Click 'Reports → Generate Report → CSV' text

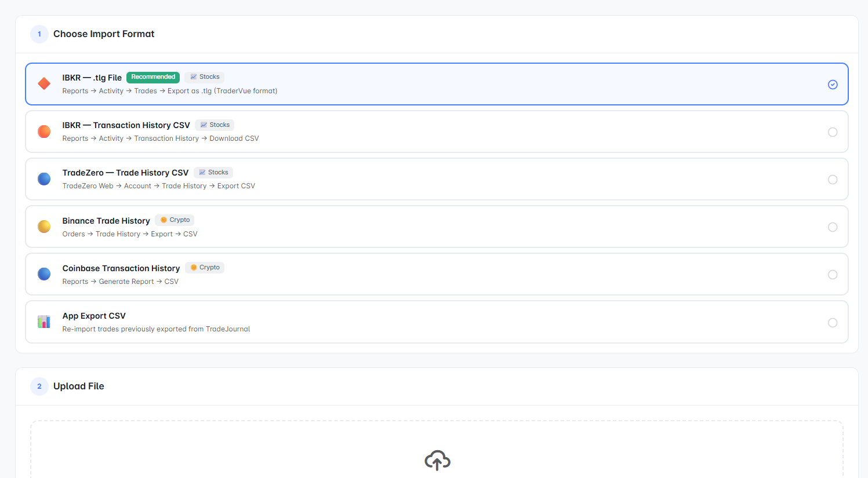point(121,282)
